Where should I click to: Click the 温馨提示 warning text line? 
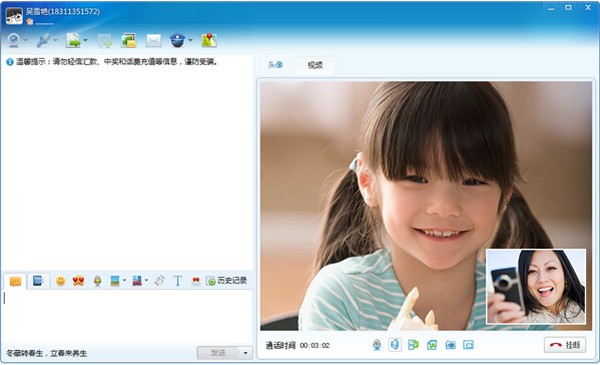(117, 62)
